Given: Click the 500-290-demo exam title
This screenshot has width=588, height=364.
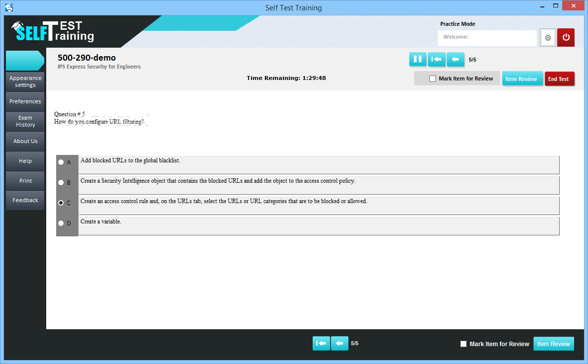Looking at the screenshot, I should (x=86, y=58).
